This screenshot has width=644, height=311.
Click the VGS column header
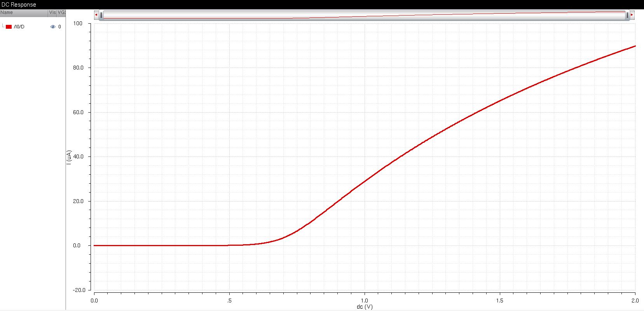61,13
